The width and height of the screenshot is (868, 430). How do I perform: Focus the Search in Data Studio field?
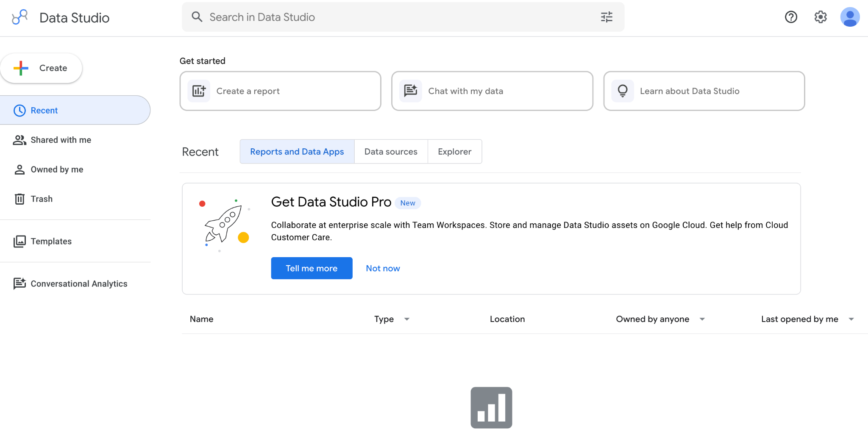point(403,17)
